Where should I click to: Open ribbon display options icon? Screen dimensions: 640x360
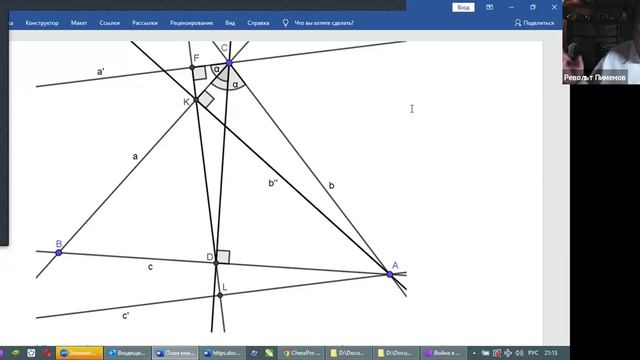[x=489, y=7]
